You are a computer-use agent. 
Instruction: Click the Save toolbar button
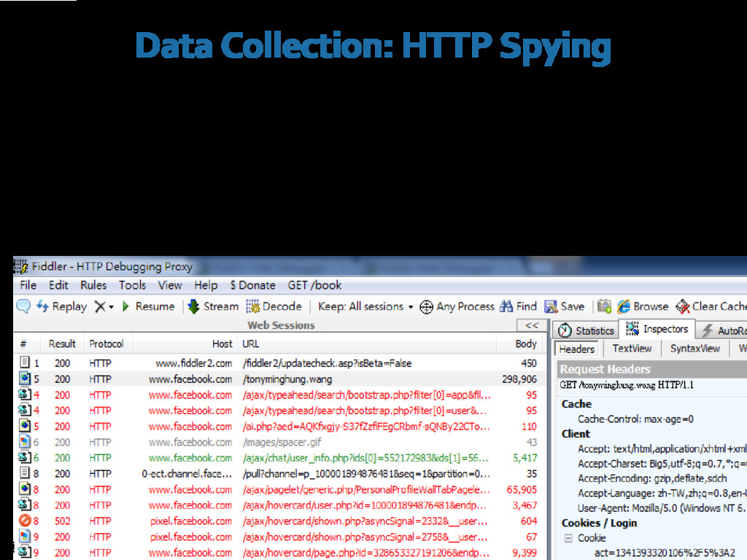(565, 307)
